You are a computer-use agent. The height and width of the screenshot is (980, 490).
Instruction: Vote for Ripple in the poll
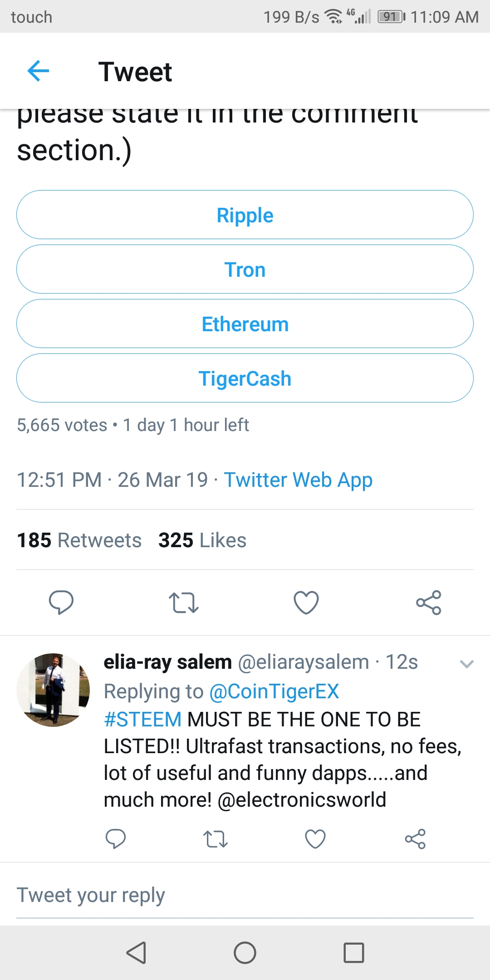(x=245, y=215)
